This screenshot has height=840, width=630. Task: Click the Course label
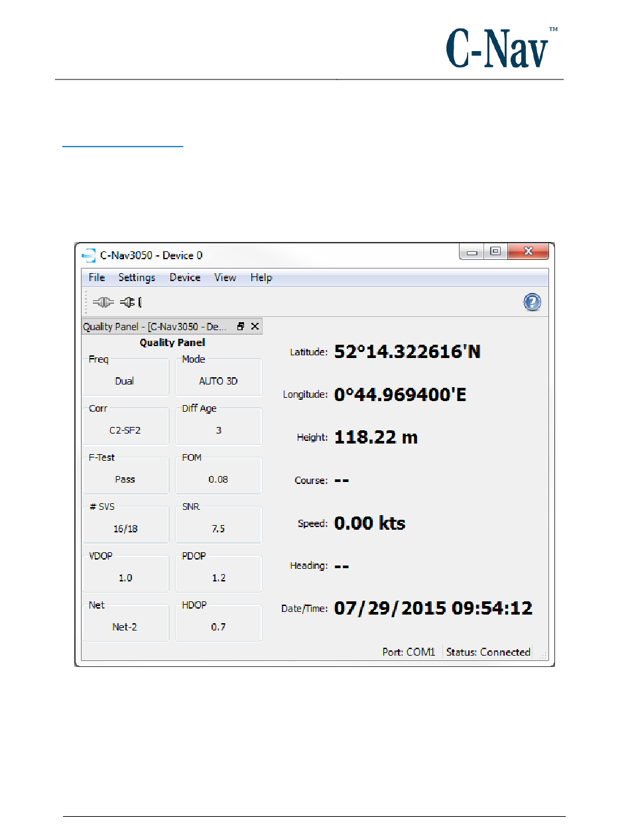(311, 481)
